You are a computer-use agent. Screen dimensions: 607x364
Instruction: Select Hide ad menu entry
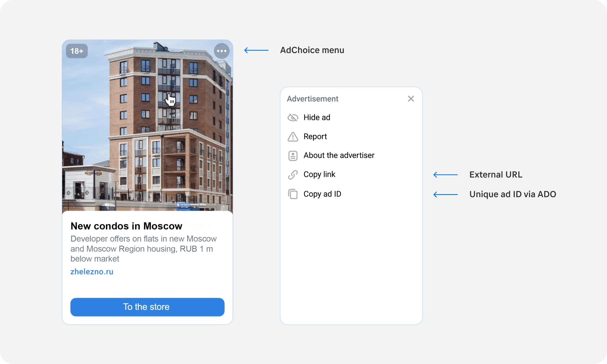[x=317, y=118]
